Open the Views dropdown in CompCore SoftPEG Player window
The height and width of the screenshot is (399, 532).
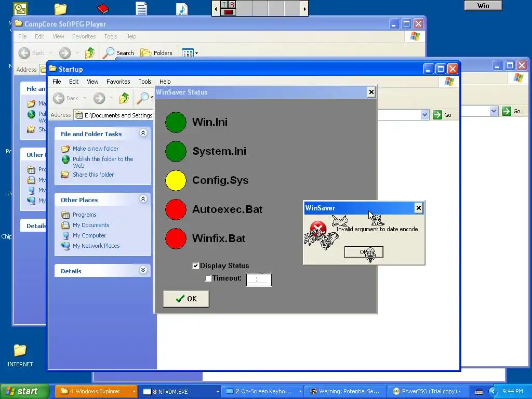click(x=196, y=54)
